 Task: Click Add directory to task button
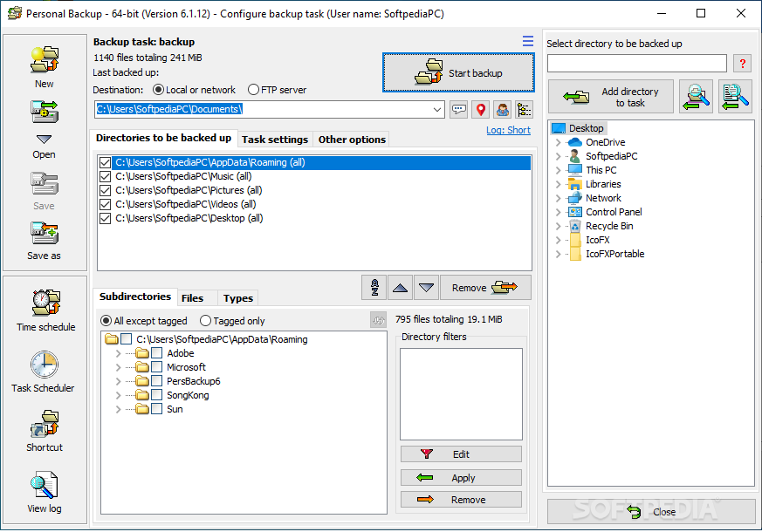[611, 97]
